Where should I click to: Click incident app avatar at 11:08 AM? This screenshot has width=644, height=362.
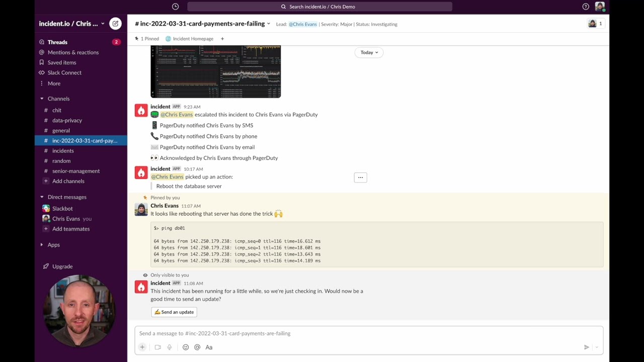141,287
